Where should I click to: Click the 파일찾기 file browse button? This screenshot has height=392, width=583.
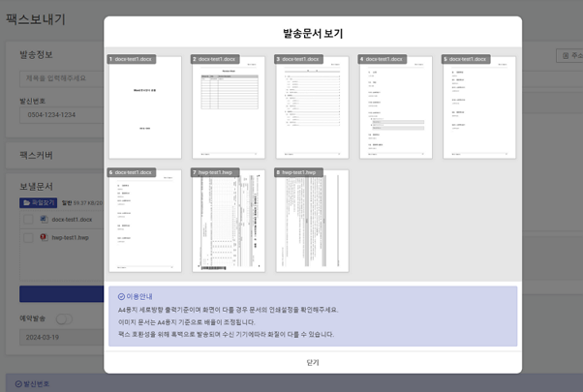(39, 203)
